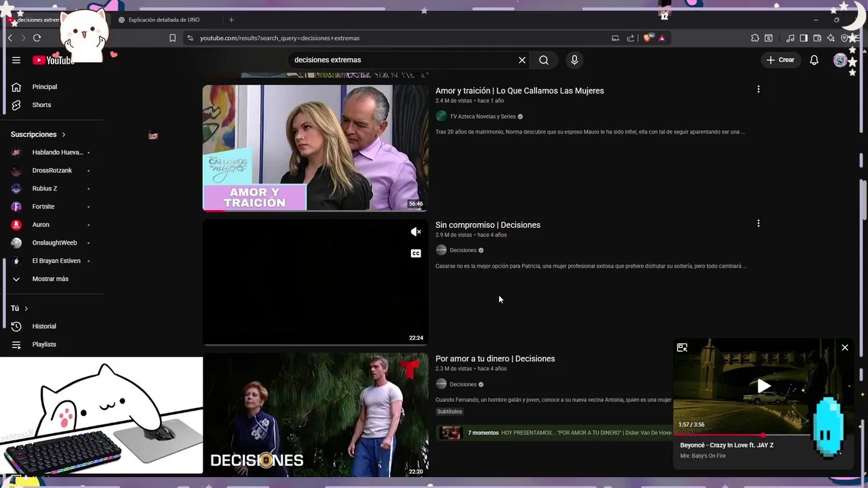Toggle captions on Sin compromiso preview

tap(416, 253)
